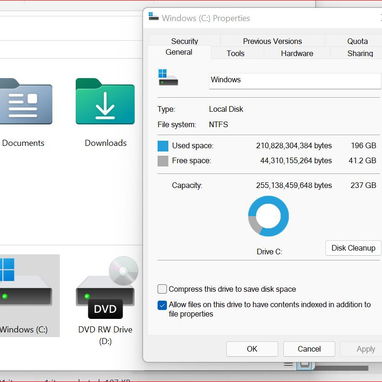The width and height of the screenshot is (382, 382).
Task: Click the Downloads folder label
Action: [x=106, y=143]
